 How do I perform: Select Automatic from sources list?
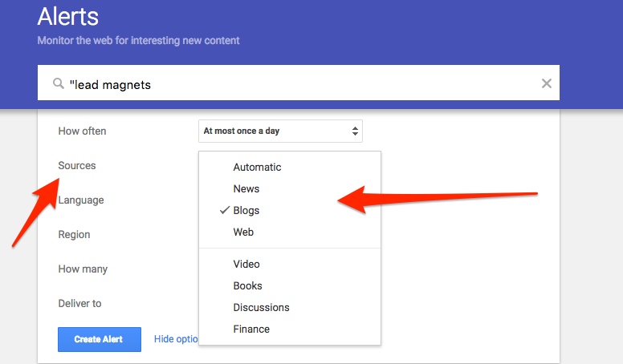tap(257, 167)
